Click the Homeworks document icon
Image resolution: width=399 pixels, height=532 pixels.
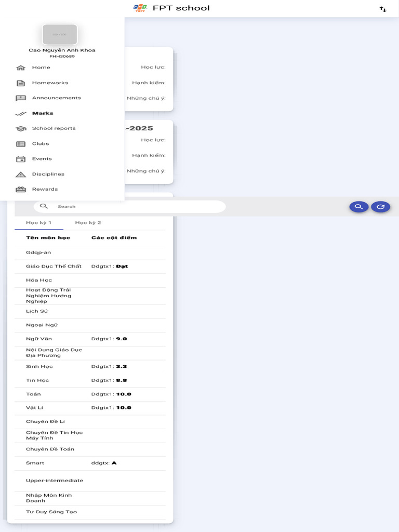21,83
